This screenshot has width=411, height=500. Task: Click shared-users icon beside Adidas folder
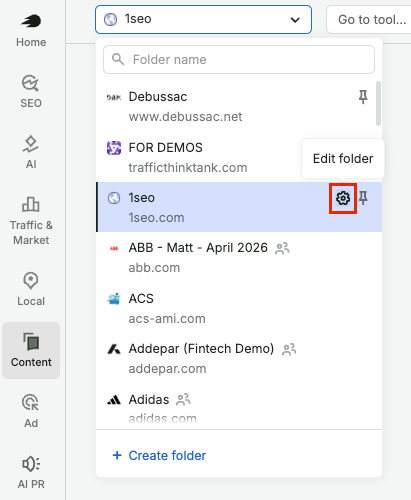(183, 400)
